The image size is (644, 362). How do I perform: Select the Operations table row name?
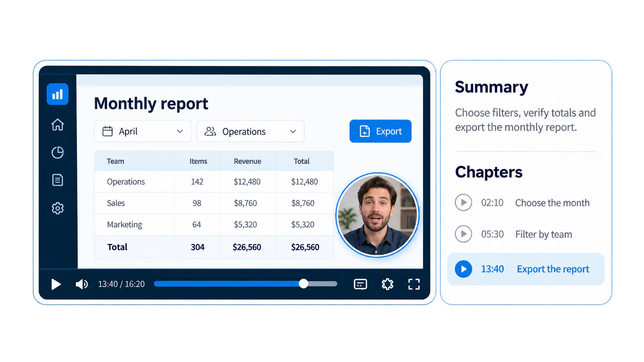tap(126, 182)
